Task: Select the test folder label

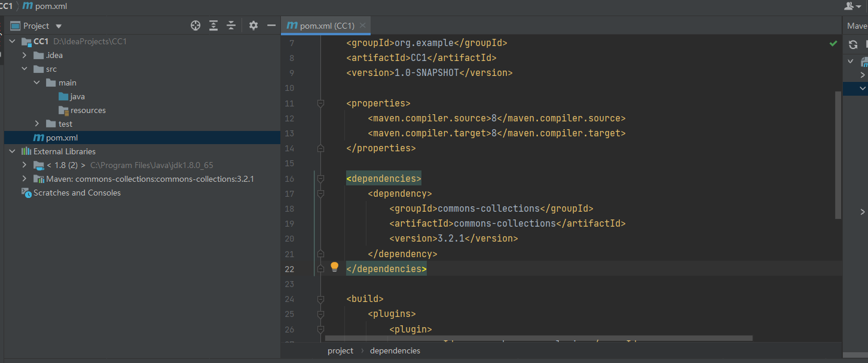Action: (66, 124)
